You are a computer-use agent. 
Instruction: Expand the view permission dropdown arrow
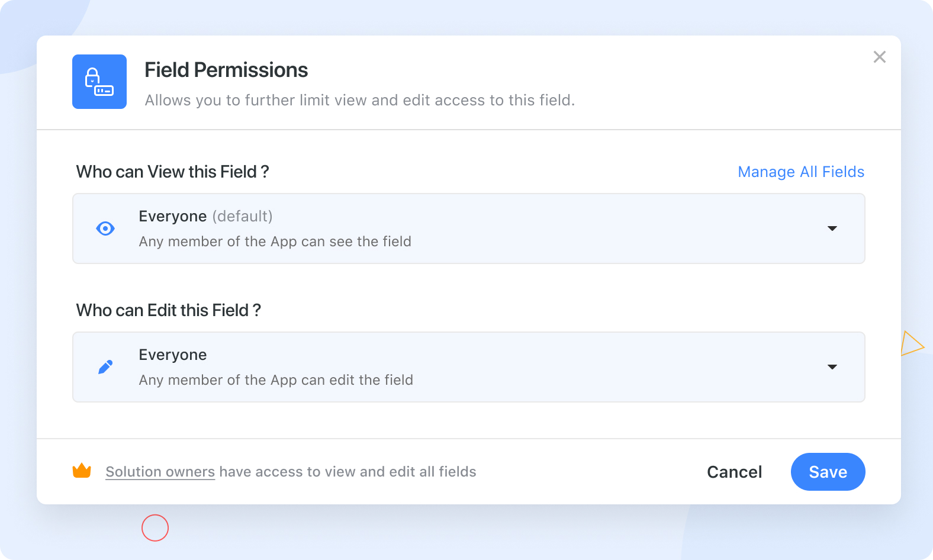832,228
